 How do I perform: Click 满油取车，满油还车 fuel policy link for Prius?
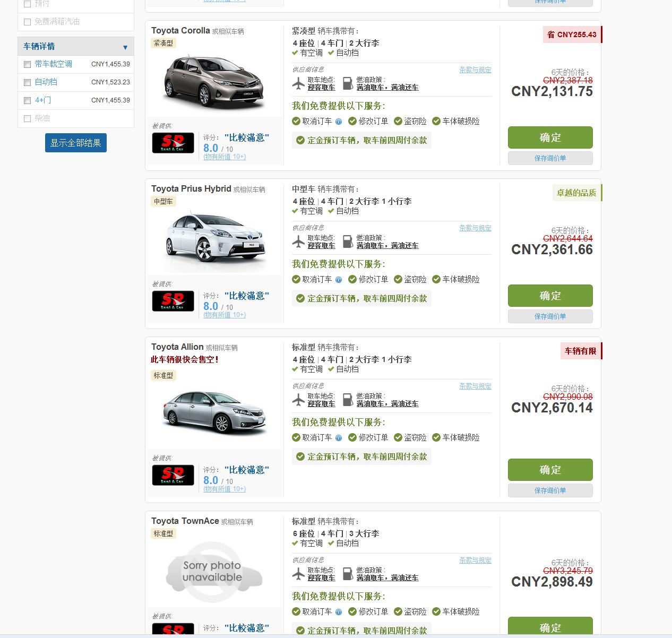click(x=387, y=246)
